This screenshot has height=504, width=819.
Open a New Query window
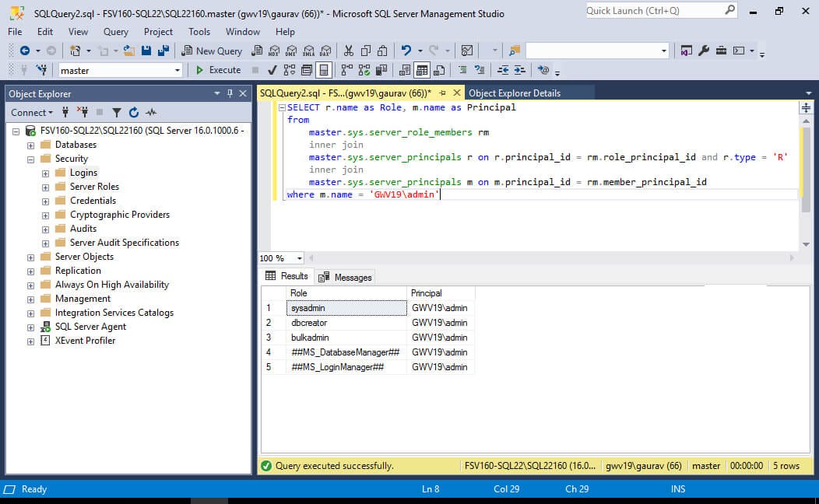[x=212, y=50]
